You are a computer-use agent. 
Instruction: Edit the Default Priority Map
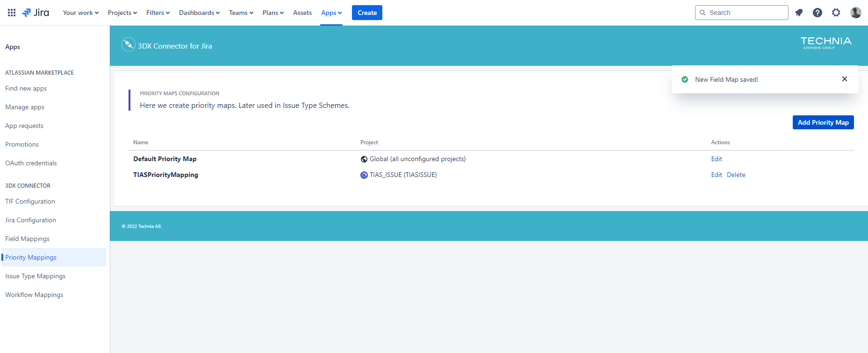tap(716, 159)
